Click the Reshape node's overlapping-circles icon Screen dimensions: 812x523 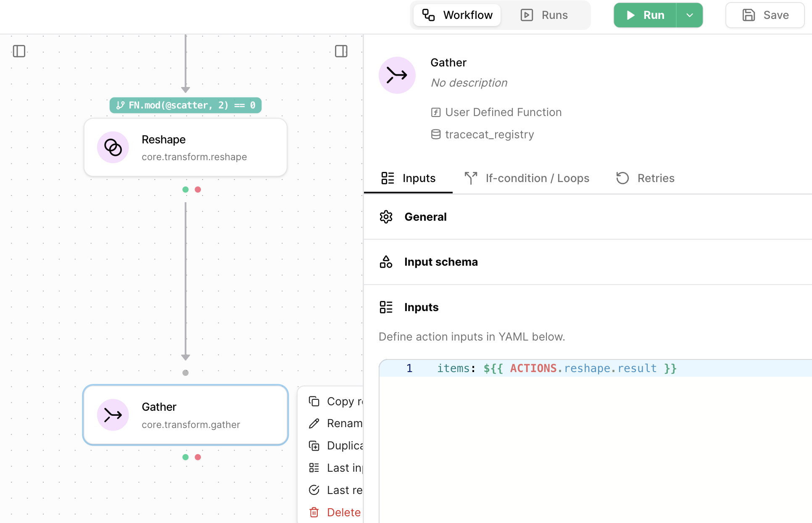click(x=113, y=147)
